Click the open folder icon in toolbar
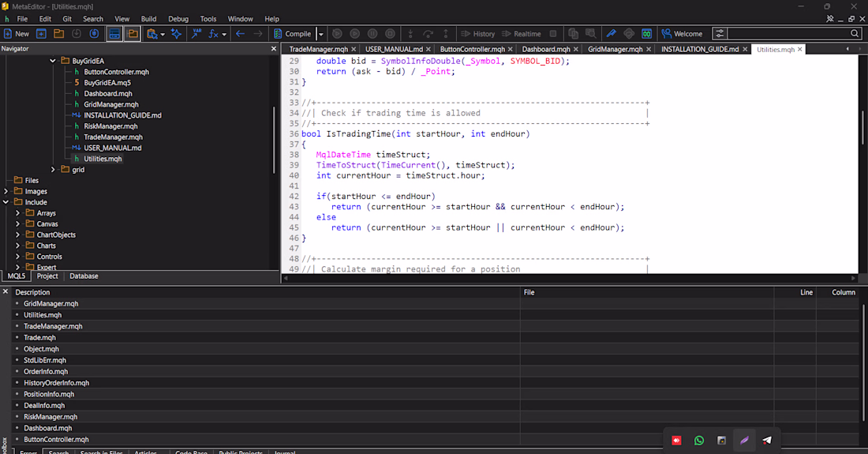This screenshot has width=868, height=454. [58, 34]
